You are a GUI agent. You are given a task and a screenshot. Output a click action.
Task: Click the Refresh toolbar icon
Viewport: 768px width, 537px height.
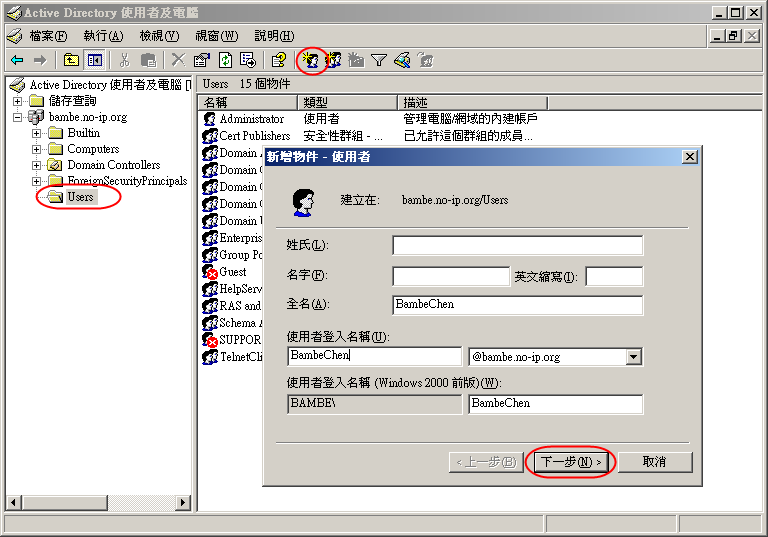(225, 60)
